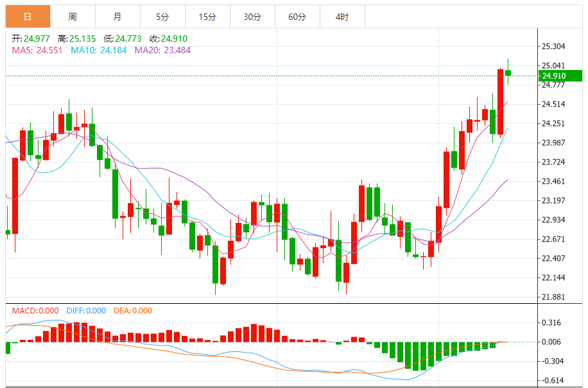
Task: Click the 23.987 price axis label
Action: [x=553, y=143]
